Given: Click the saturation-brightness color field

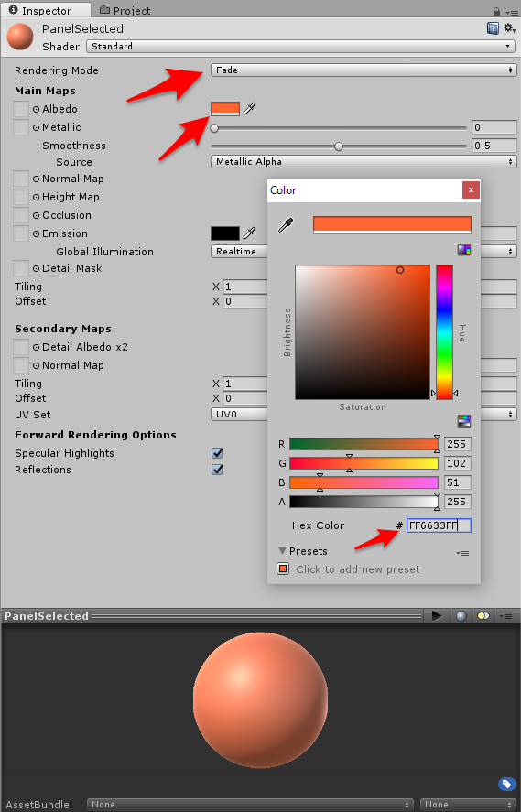Looking at the screenshot, I should pyautogui.click(x=363, y=332).
